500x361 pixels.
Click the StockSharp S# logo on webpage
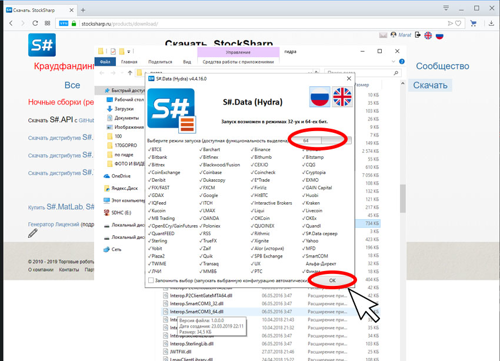[42, 45]
